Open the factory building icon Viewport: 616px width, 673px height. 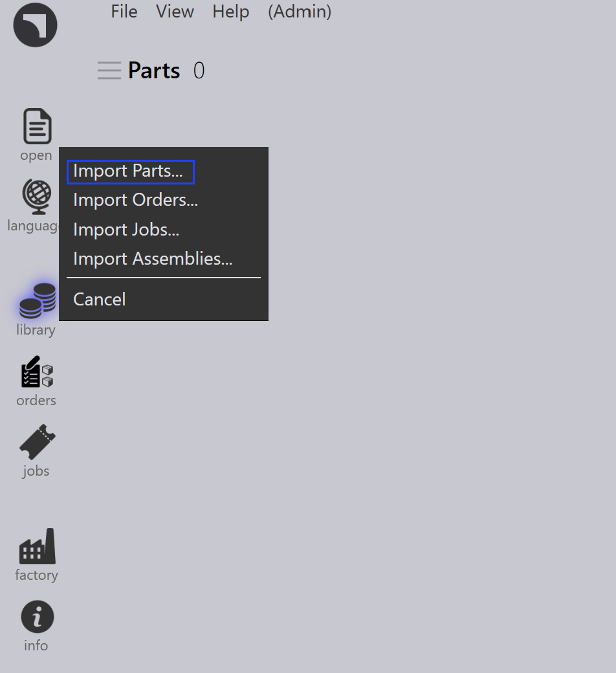(x=38, y=546)
